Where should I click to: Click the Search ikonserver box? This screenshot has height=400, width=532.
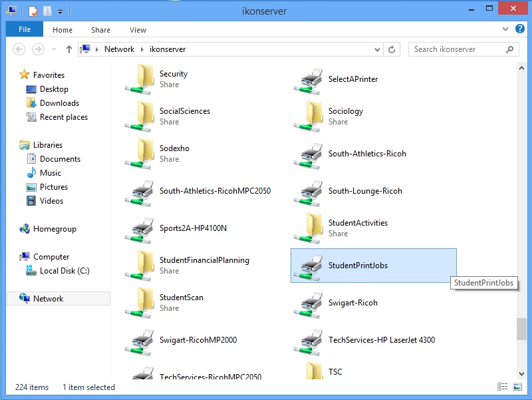tap(458, 49)
